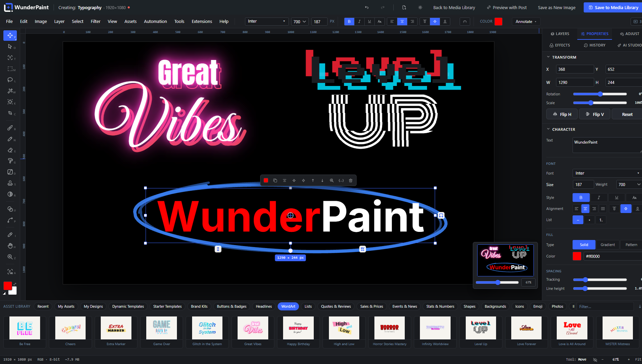Screen dimensions: 642x364
Task: Choose the rectangular marquee selection tool
Action: pyautogui.click(x=10, y=69)
